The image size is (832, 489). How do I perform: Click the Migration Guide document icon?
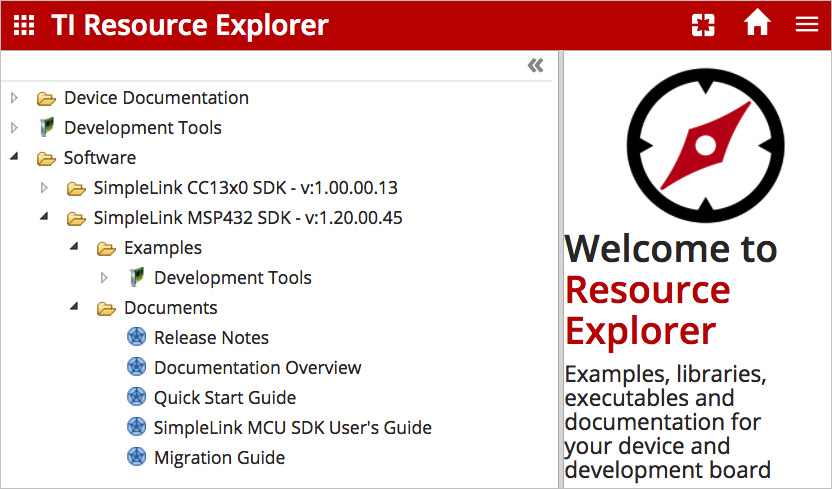[x=137, y=458]
